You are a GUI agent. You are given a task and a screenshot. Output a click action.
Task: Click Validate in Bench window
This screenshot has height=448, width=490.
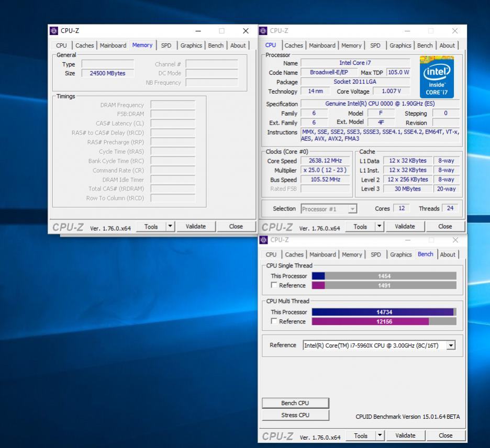pos(406,435)
